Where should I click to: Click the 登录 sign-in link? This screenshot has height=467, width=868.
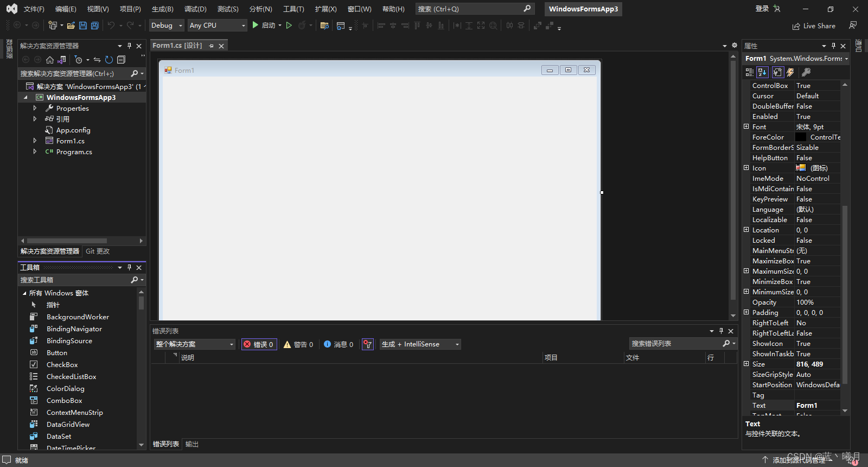[762, 9]
